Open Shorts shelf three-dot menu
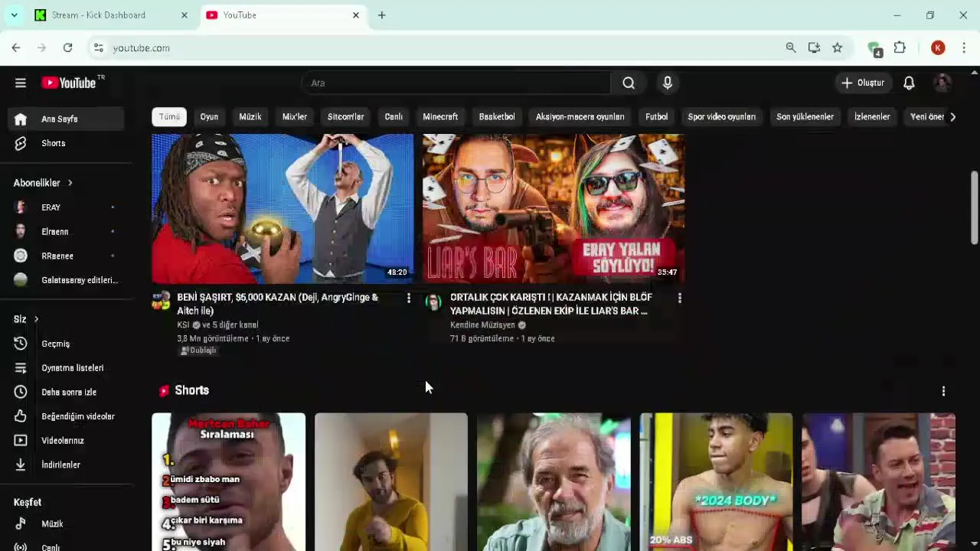 click(943, 391)
